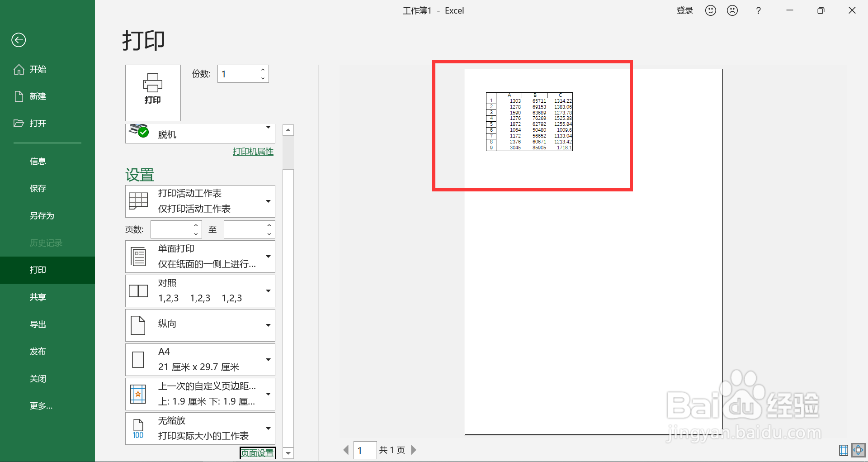Increase copies with up arrow
The width and height of the screenshot is (868, 462).
point(263,70)
